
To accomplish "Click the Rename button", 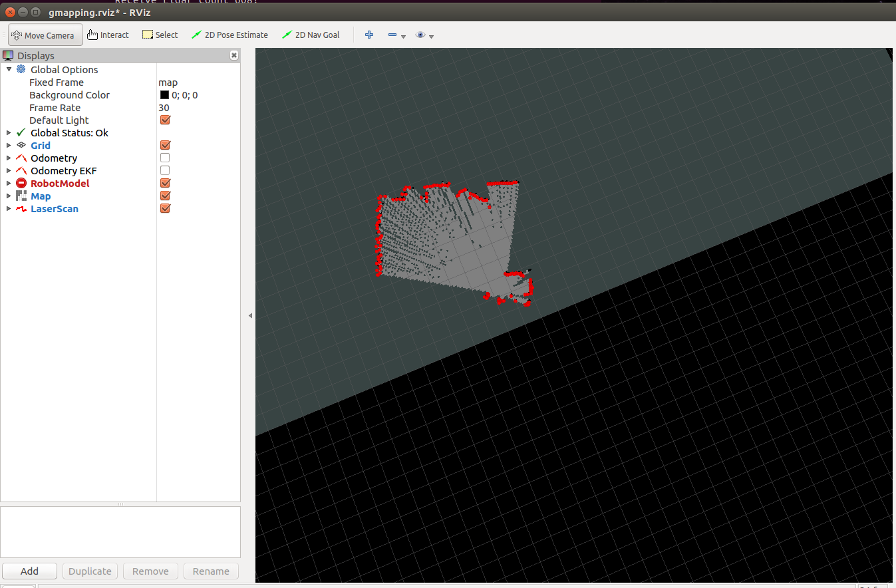I will [x=211, y=571].
